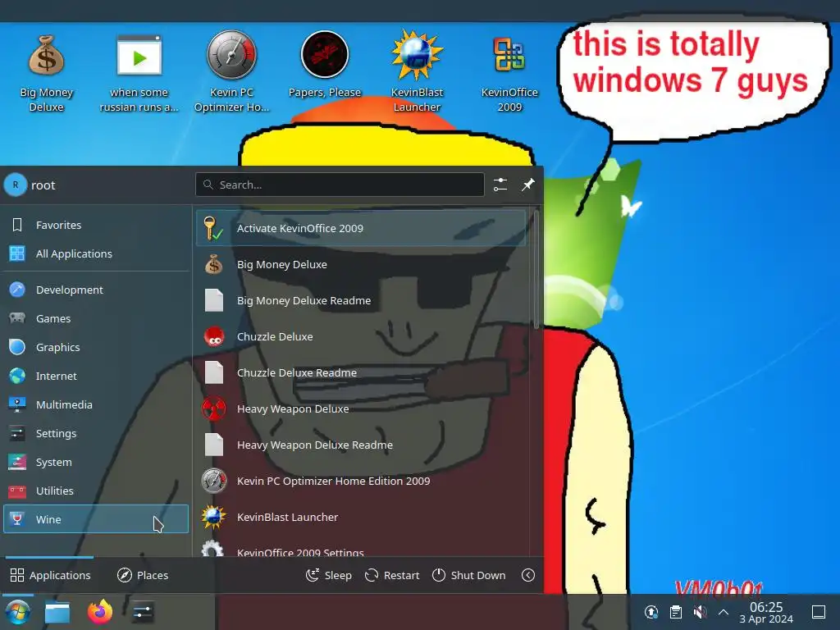Click the Windows-style start button

pyautogui.click(x=18, y=612)
